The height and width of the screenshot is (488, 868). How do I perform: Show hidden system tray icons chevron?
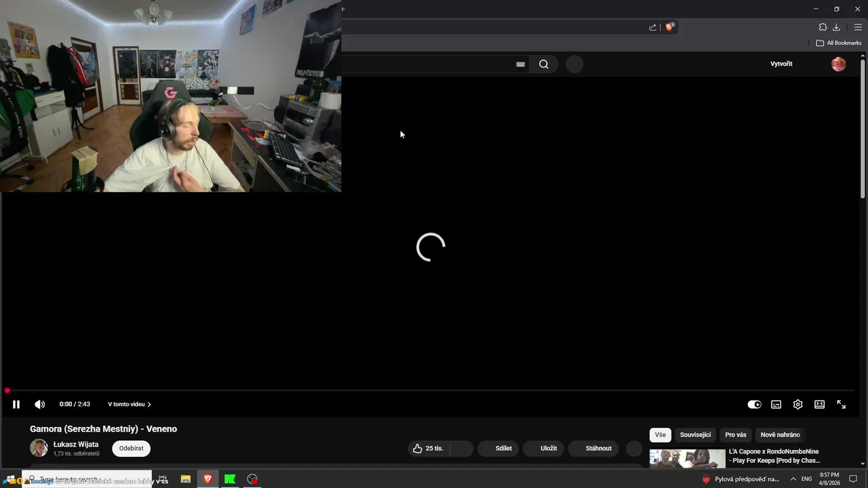793,479
